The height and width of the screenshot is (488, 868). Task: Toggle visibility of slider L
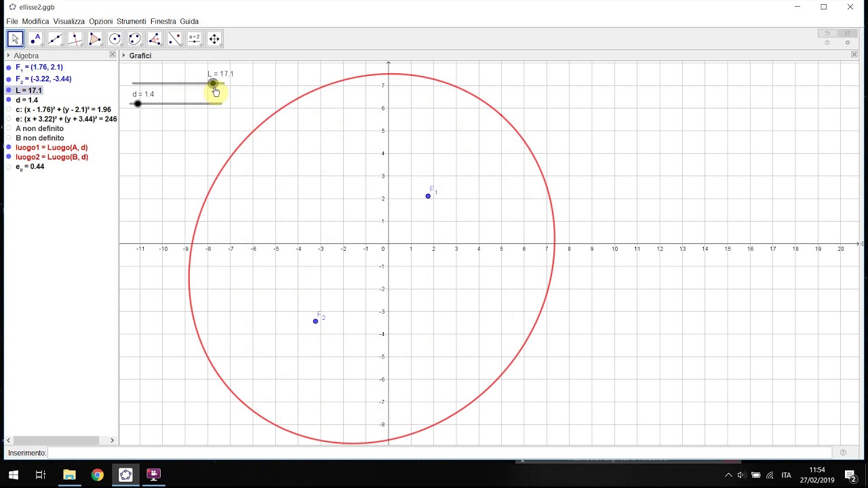(9, 90)
